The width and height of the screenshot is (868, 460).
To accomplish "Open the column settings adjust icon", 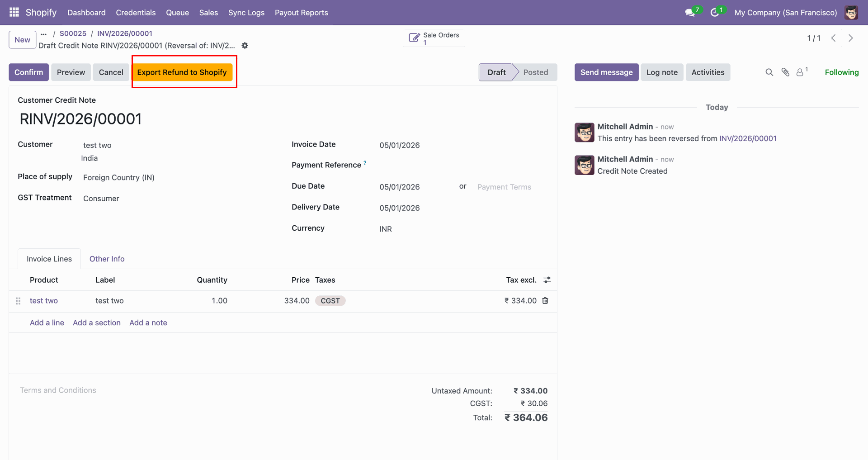I will (547, 280).
